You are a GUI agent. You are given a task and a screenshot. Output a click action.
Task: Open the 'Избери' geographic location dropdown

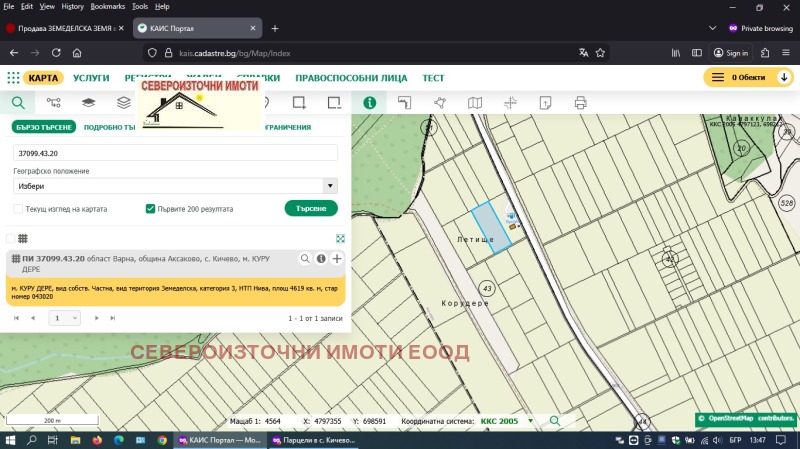[175, 186]
